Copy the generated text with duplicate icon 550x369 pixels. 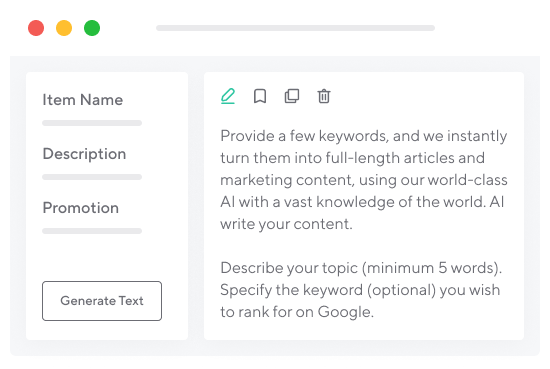tap(292, 96)
